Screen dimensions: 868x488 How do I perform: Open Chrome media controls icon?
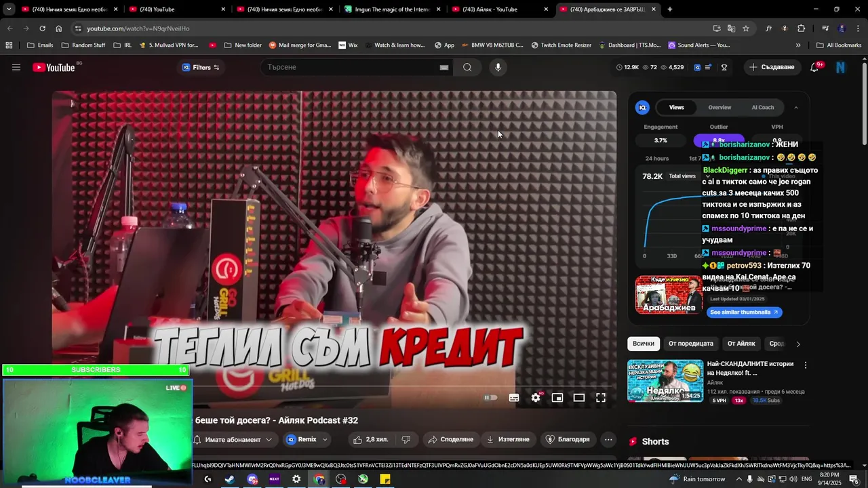point(825,28)
